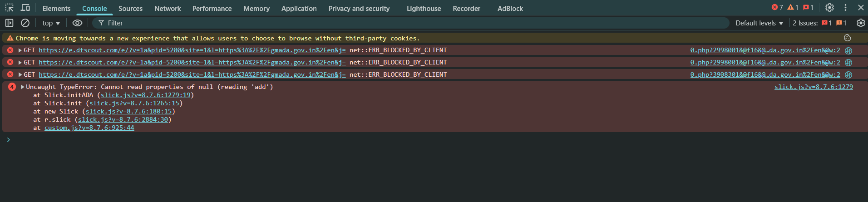Open the Sources tab
This screenshot has width=868, height=202.
pos(130,8)
